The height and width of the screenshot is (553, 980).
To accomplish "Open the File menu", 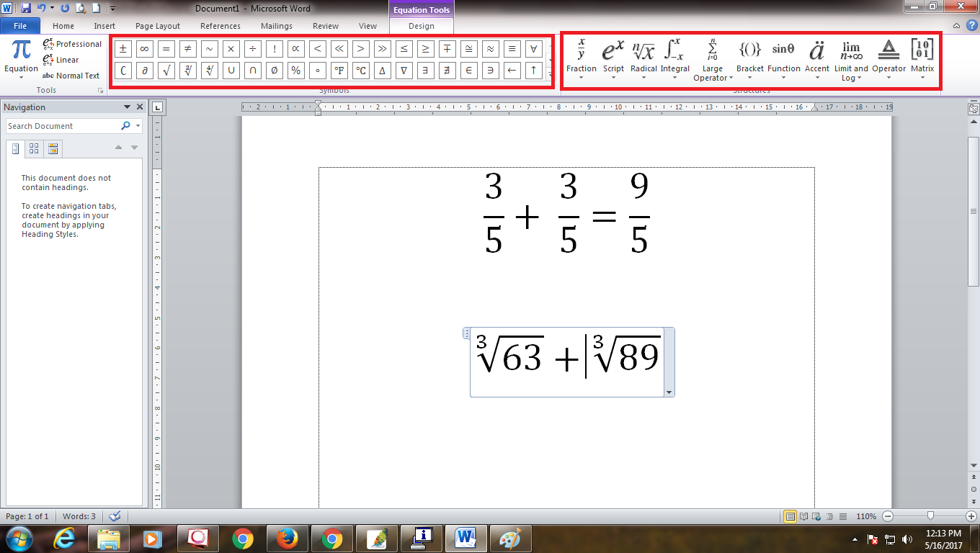I will [20, 24].
